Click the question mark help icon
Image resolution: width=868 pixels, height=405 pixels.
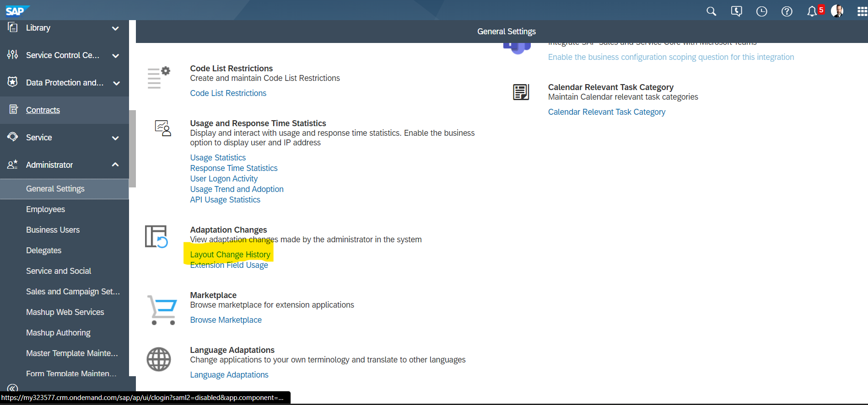pos(787,11)
